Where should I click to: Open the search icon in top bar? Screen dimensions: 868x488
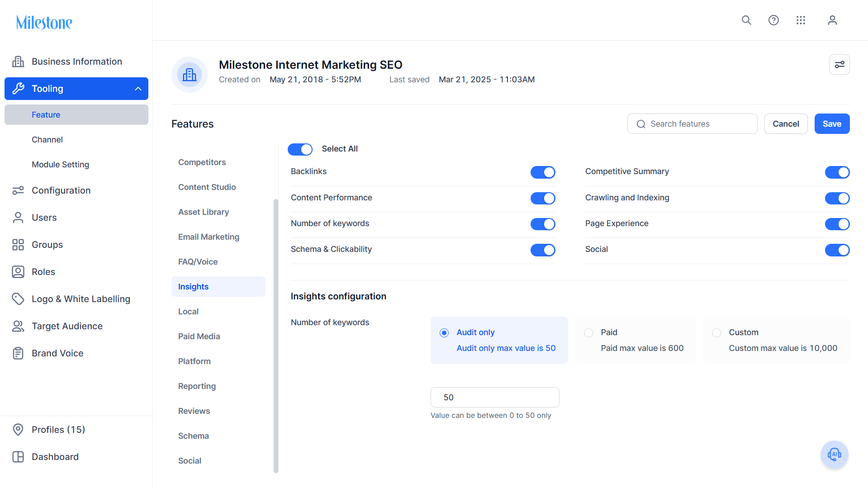pos(746,20)
